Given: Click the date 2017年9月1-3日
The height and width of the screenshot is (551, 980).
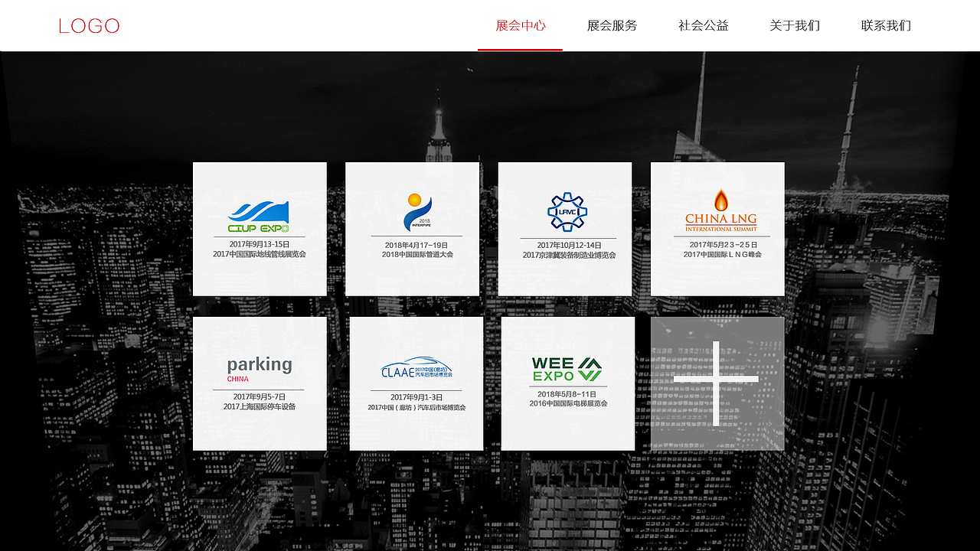Looking at the screenshot, I should coord(416,398).
